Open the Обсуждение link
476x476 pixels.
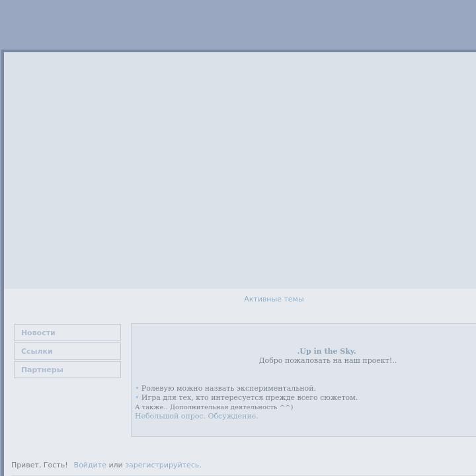pyautogui.click(x=233, y=416)
